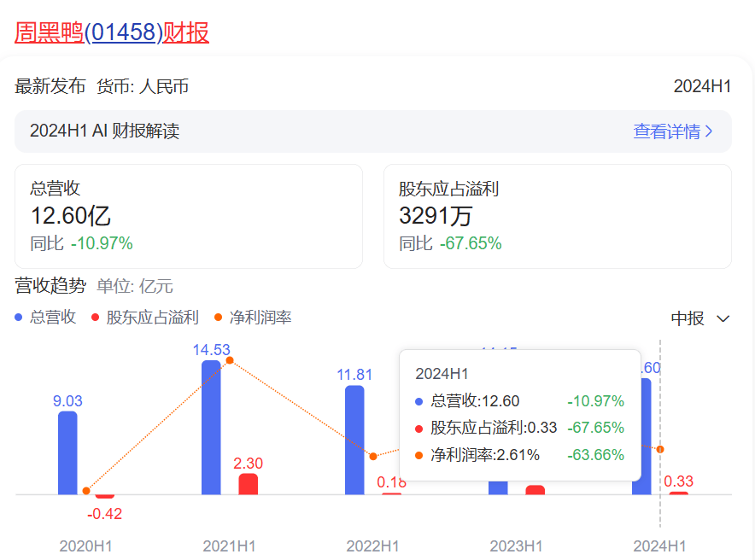Click the 2023H1 axis label
755x560 pixels.
coord(516,545)
